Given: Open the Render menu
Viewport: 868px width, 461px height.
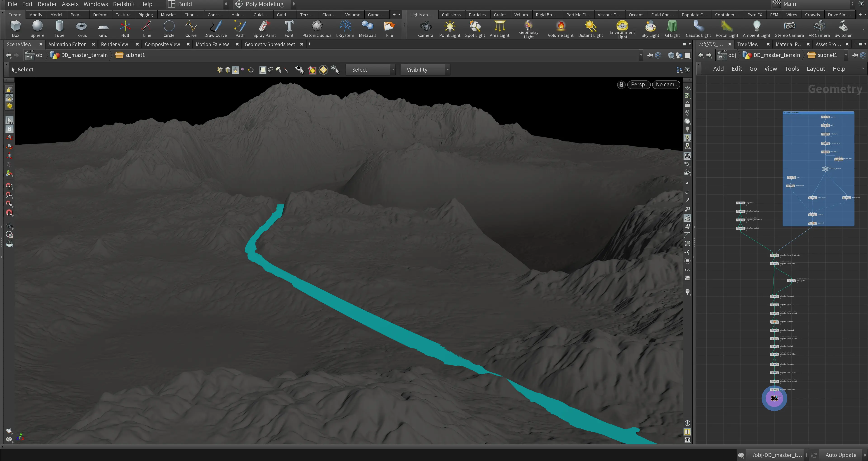Looking at the screenshot, I should tap(47, 4).
